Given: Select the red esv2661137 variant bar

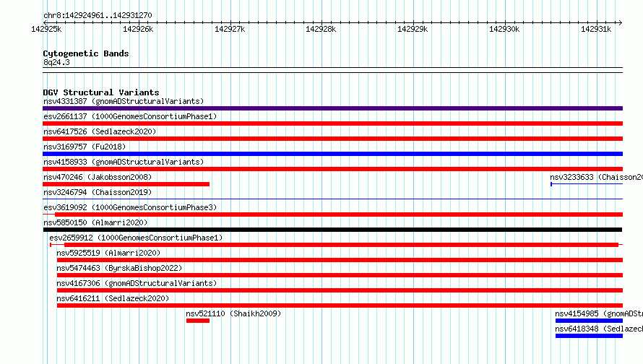Looking at the screenshot, I should pyautogui.click(x=332, y=123).
